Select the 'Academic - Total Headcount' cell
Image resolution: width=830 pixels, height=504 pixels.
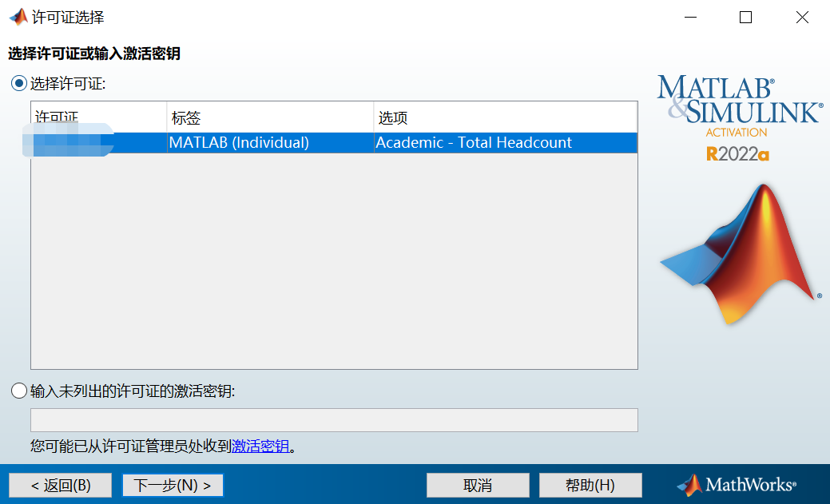point(506,142)
